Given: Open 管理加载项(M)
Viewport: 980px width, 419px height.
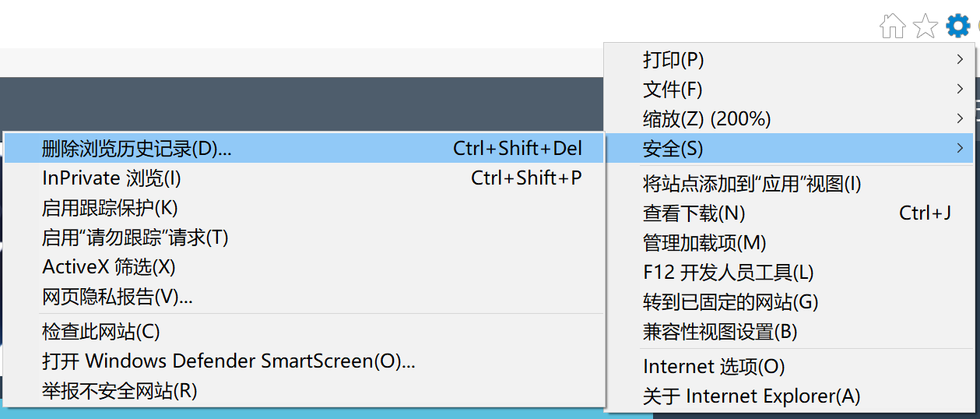Looking at the screenshot, I should tap(789, 243).
